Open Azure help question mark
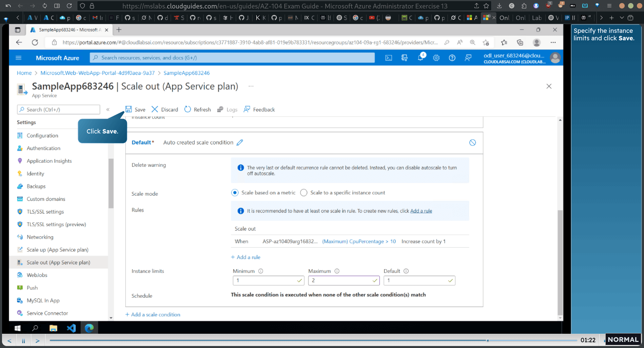This screenshot has height=348, width=644. click(452, 58)
